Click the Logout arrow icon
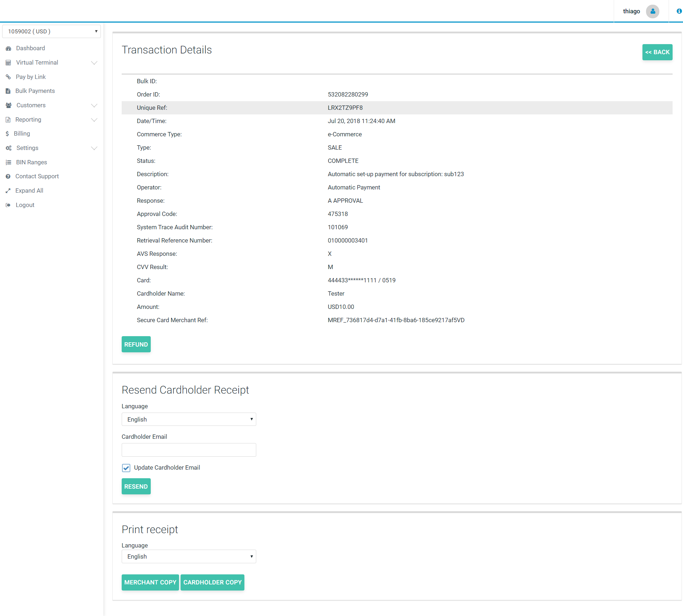 (8, 205)
